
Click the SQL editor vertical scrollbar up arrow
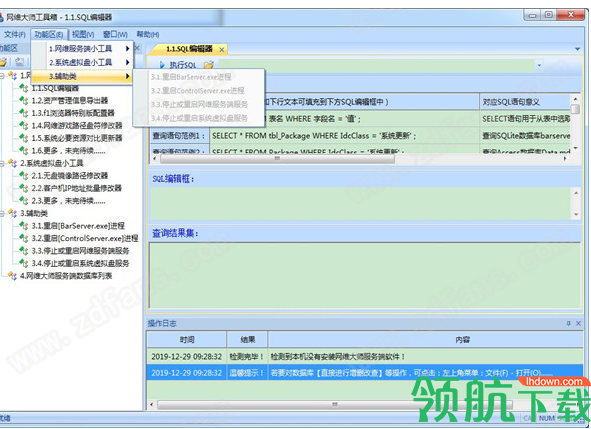pos(576,193)
